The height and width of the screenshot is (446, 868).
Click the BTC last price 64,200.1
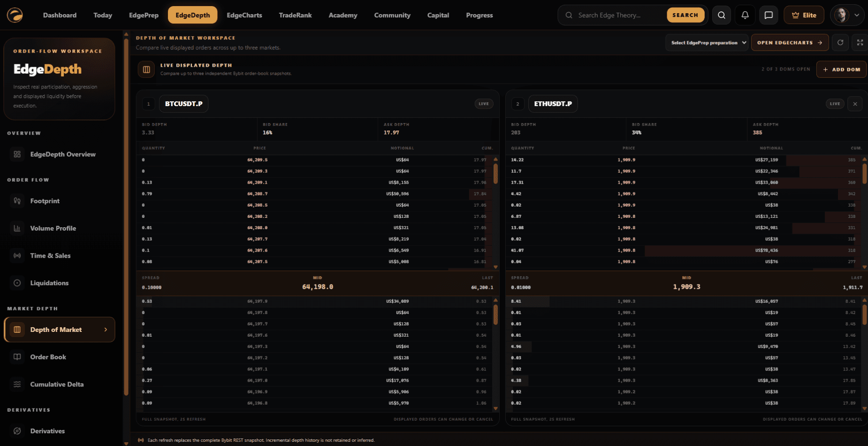click(482, 287)
